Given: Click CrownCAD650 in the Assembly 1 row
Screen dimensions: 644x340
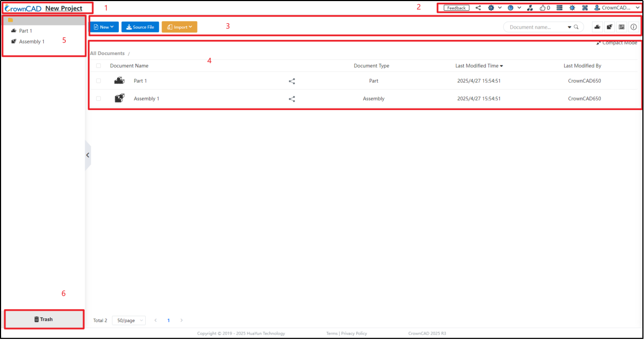Looking at the screenshot, I should tap(585, 99).
